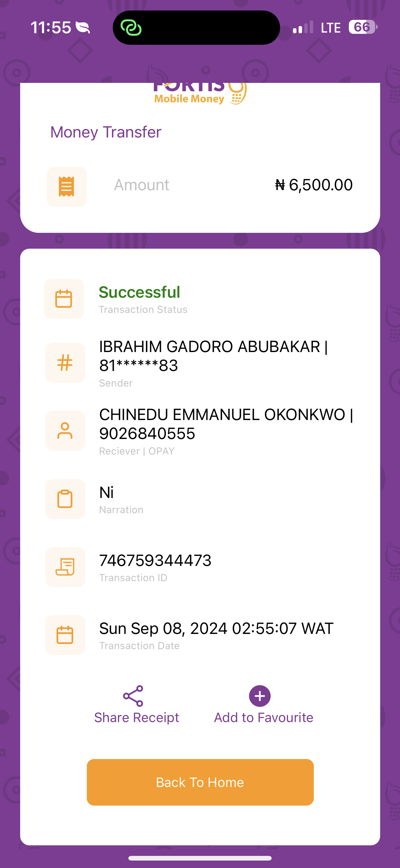400x868 pixels.
Task: Tap the battery indicator in status bar
Action: [362, 27]
